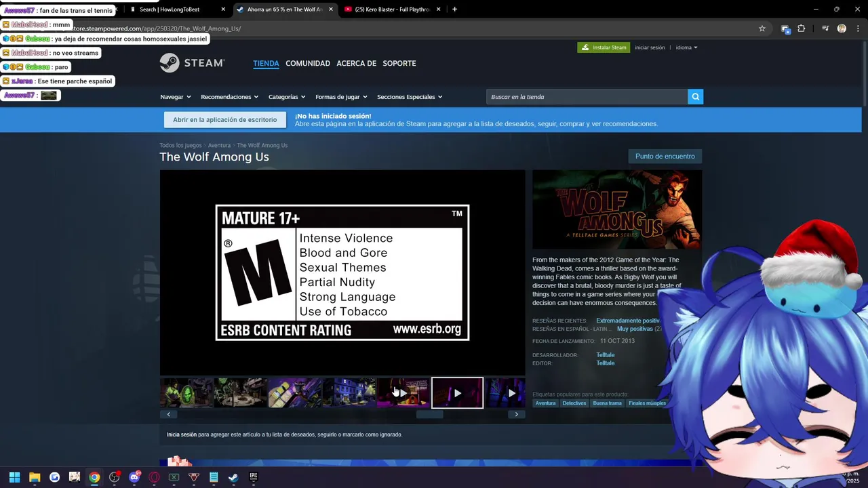Select the highlighted video thumbnail
Viewport: 868px width, 488px height.
click(x=458, y=393)
